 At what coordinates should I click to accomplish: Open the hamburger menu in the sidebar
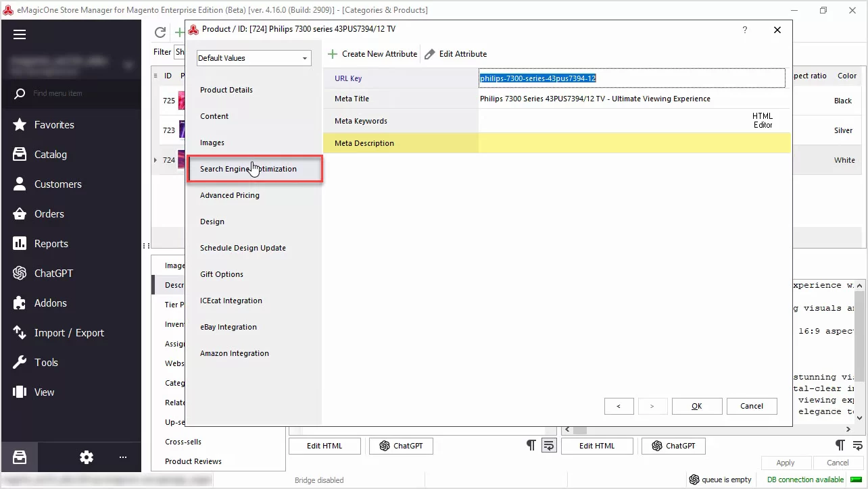pyautogui.click(x=20, y=35)
